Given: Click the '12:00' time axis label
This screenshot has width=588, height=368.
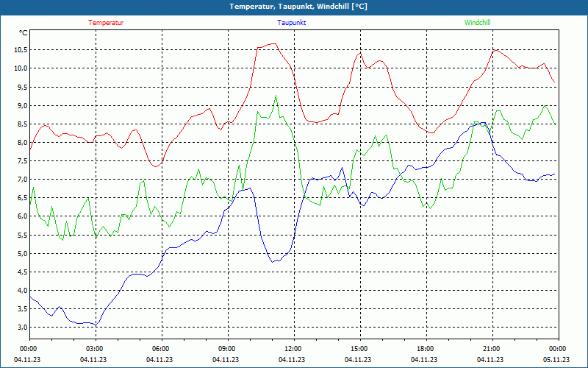Looking at the screenshot, I should (x=293, y=349).
